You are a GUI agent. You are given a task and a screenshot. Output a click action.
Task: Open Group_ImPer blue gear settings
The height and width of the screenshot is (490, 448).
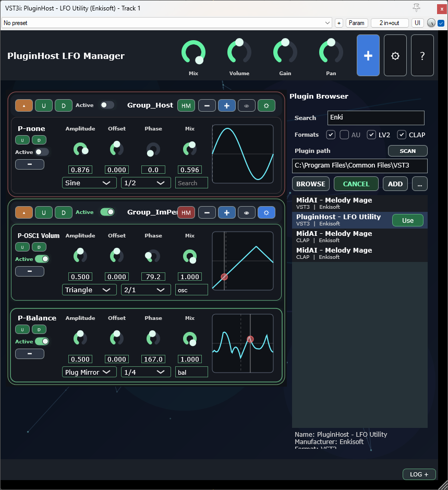point(266,212)
